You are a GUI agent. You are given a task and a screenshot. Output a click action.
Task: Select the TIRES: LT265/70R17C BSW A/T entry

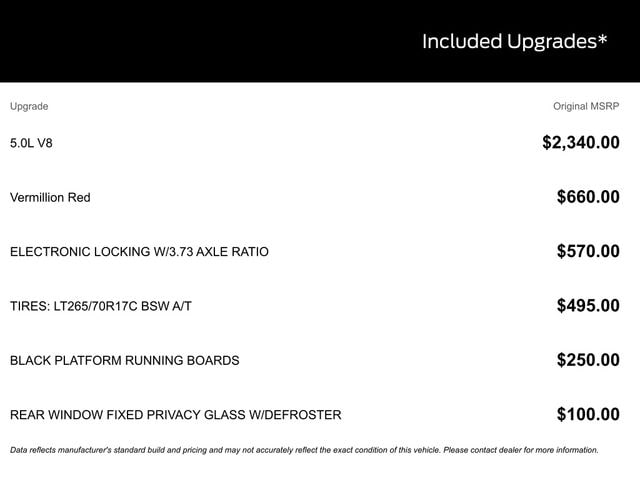(x=100, y=306)
